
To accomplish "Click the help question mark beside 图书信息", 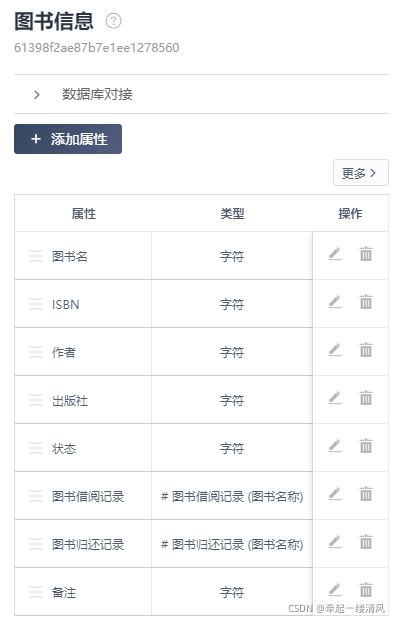I will click(x=113, y=21).
